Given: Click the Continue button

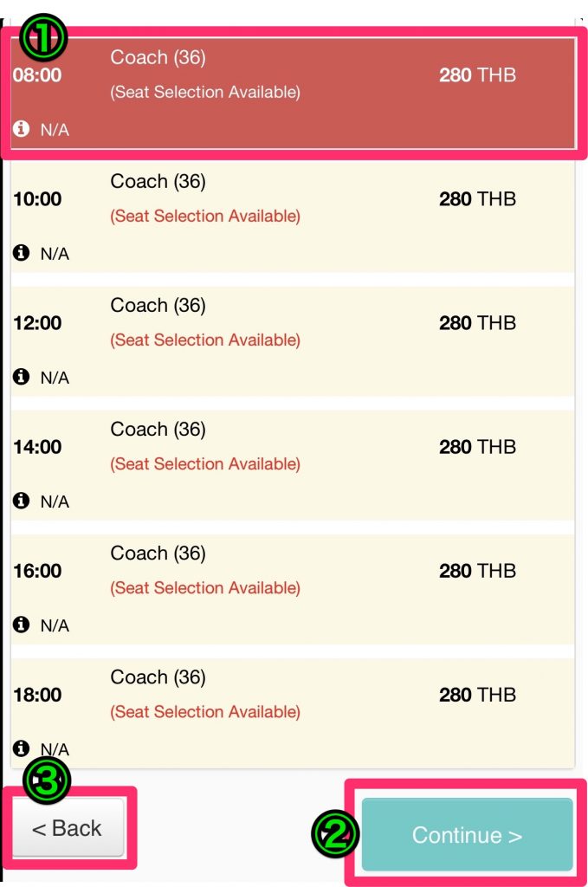Looking at the screenshot, I should click(467, 834).
